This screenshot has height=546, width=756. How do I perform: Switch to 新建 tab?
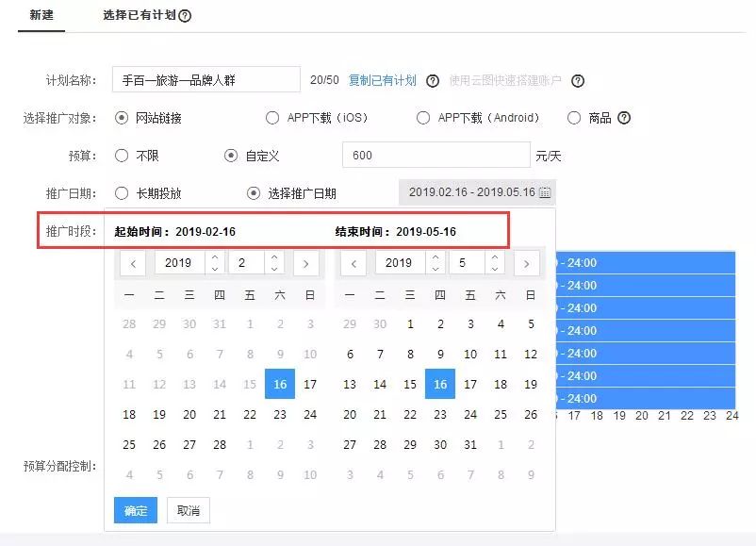point(41,15)
